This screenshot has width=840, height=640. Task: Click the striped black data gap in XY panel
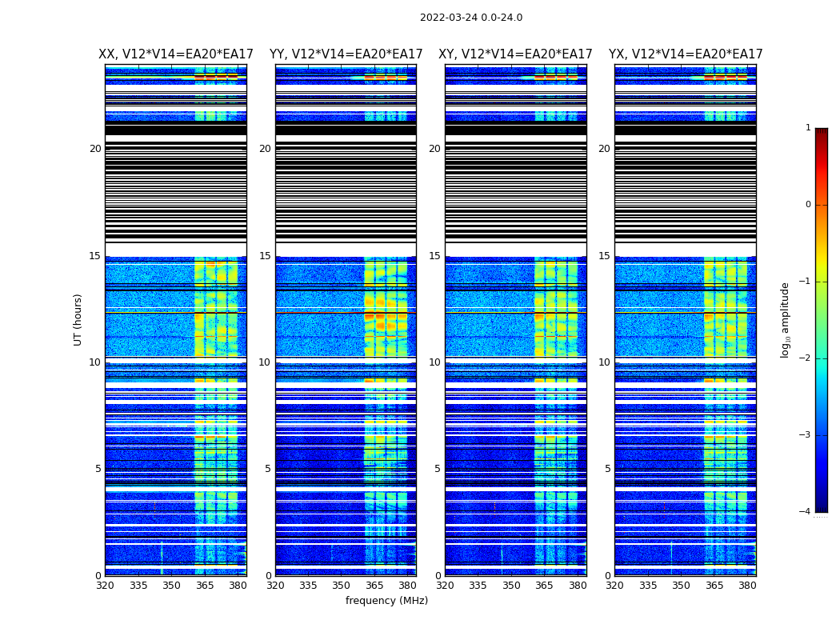pos(516,182)
